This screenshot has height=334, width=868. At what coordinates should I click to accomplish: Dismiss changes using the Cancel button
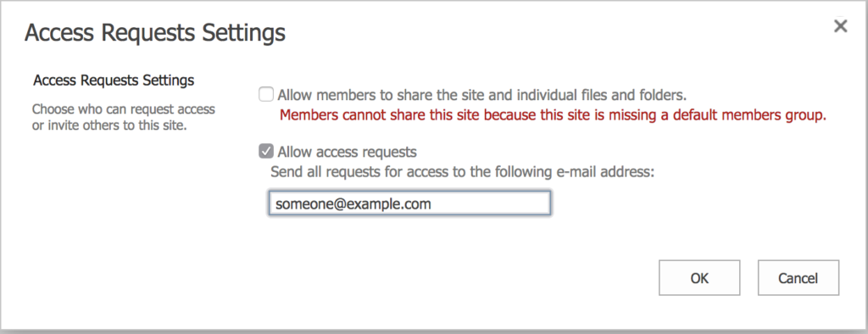[x=798, y=277]
